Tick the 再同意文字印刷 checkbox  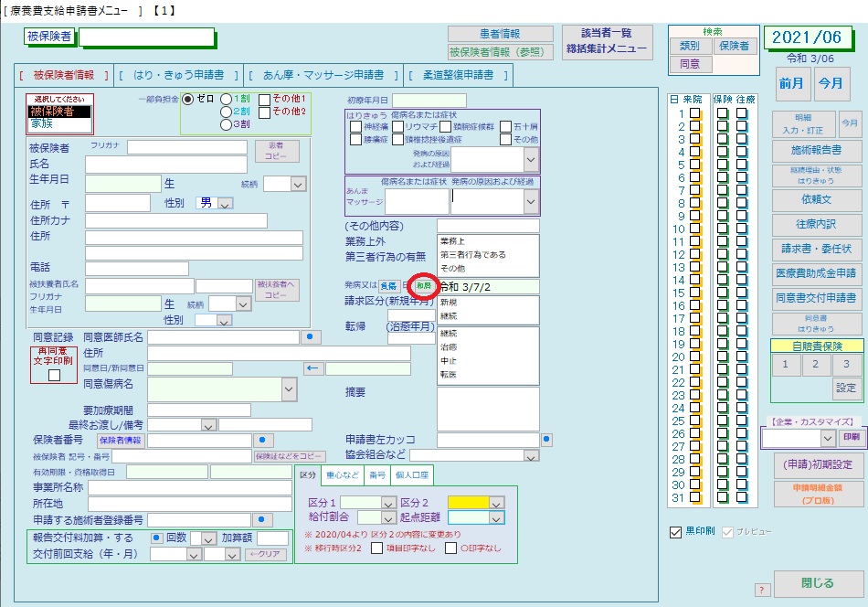(54, 376)
